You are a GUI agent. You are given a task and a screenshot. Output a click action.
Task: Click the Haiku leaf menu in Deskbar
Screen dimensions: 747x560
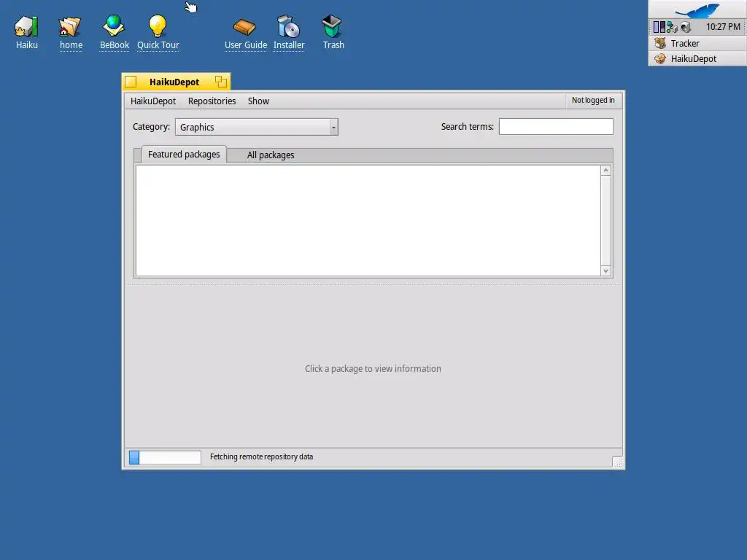pyautogui.click(x=697, y=10)
